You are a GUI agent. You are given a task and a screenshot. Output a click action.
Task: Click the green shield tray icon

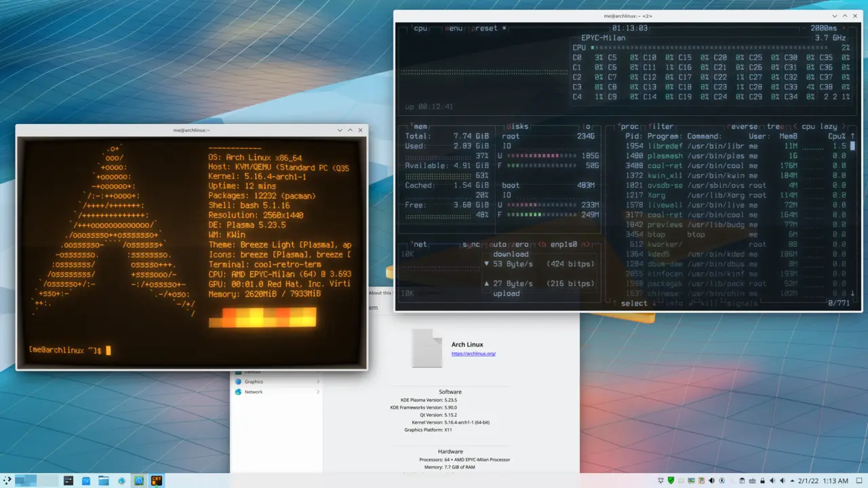(x=671, y=481)
